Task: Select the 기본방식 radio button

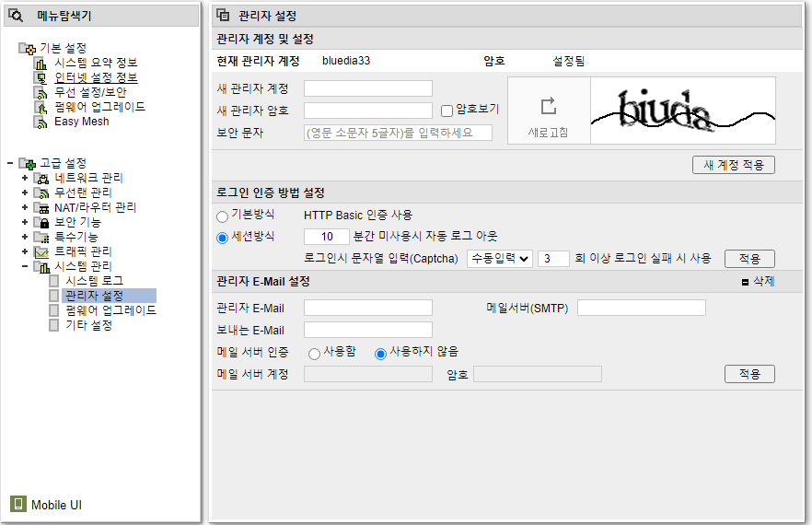Action: coord(222,216)
